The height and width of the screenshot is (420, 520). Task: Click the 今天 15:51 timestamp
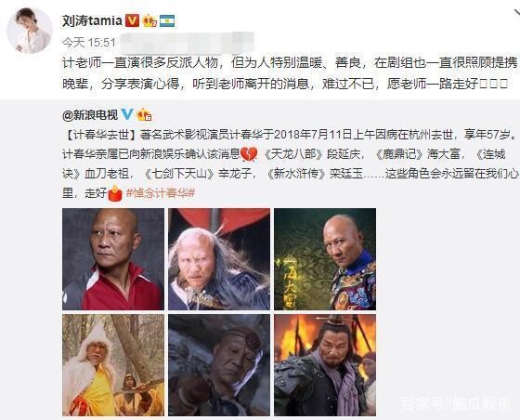(88, 42)
